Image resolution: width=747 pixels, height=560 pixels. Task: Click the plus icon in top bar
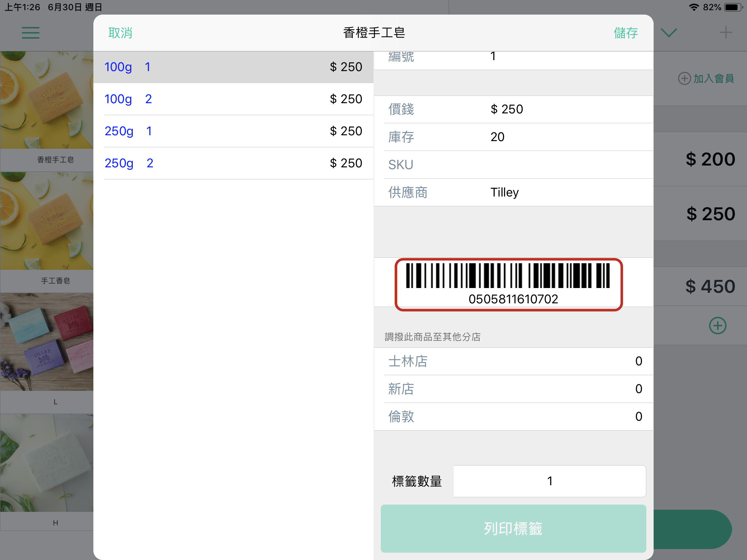pyautogui.click(x=725, y=33)
